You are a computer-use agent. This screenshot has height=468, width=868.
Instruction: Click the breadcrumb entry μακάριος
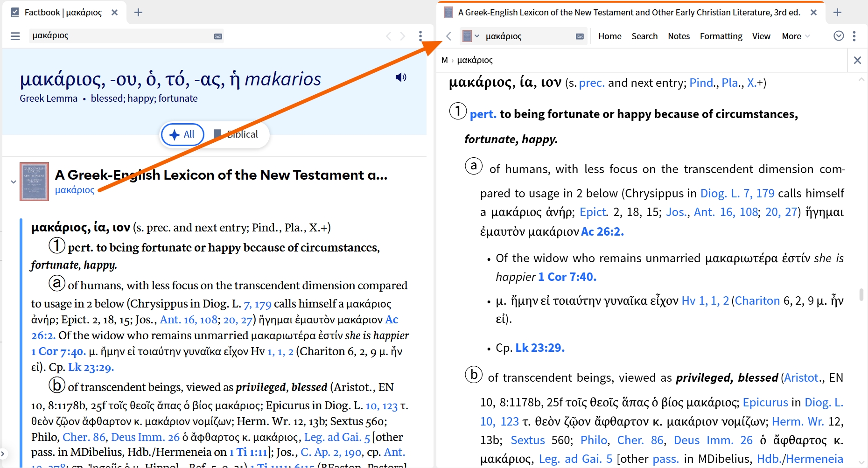pos(475,60)
